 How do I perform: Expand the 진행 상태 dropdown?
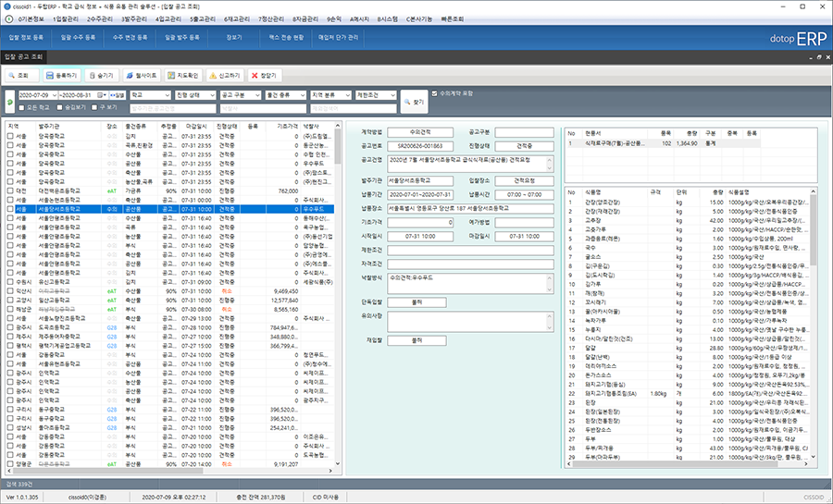click(x=196, y=95)
